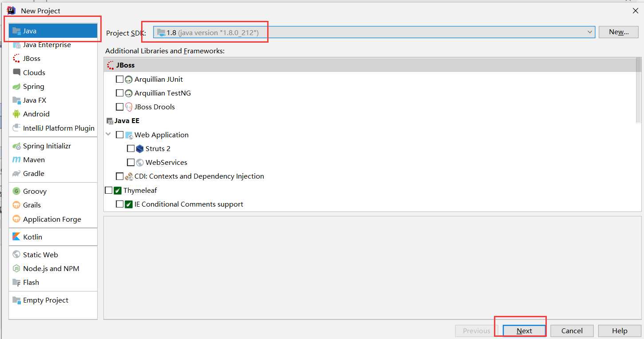Select the Java project type

53,31
